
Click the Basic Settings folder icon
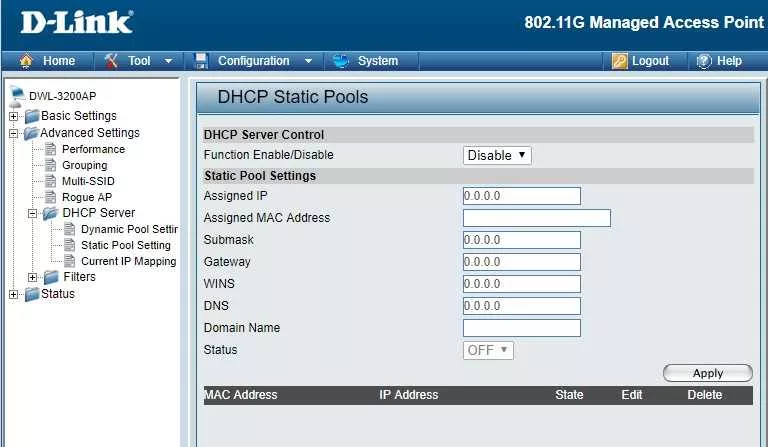pyautogui.click(x=32, y=116)
